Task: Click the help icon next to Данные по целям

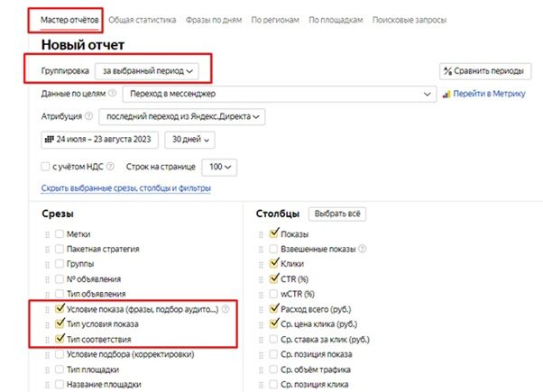Action: (x=113, y=93)
